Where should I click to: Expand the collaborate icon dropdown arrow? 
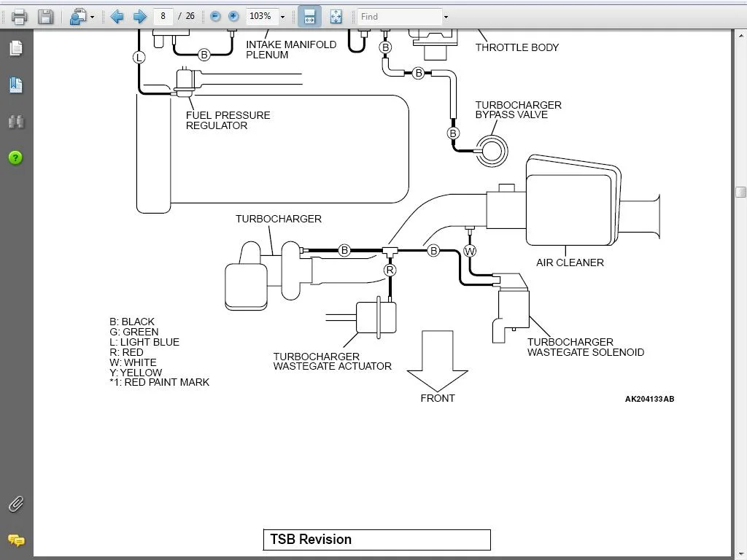(x=93, y=17)
